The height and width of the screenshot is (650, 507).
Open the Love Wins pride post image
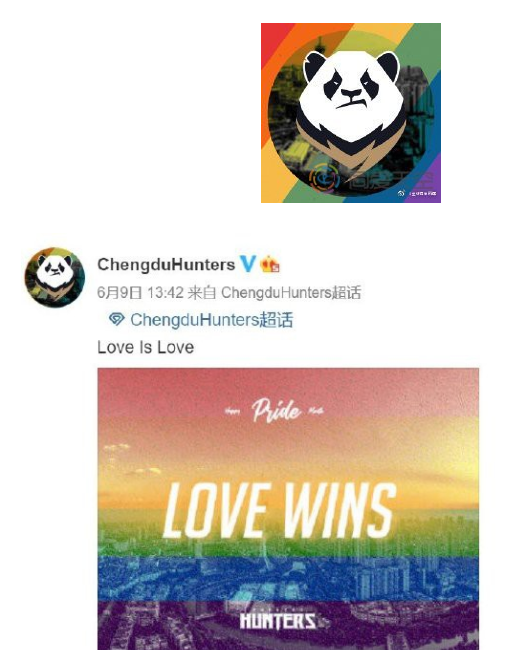288,509
